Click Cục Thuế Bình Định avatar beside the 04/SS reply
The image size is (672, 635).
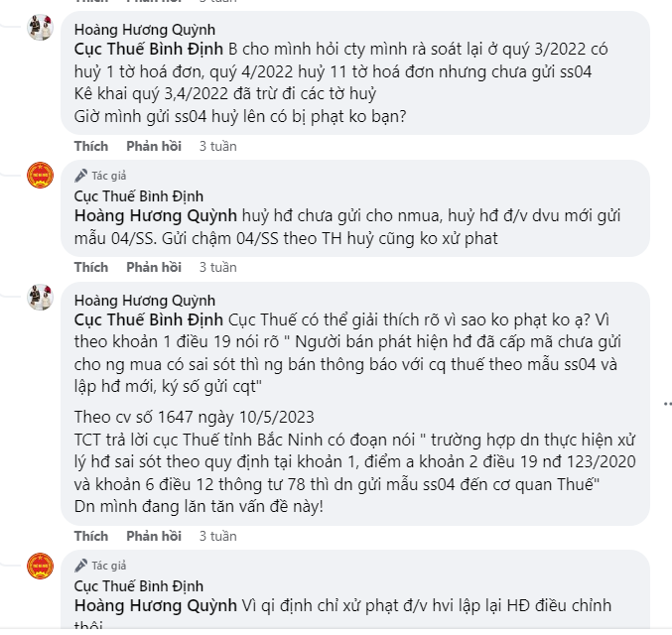(40, 176)
